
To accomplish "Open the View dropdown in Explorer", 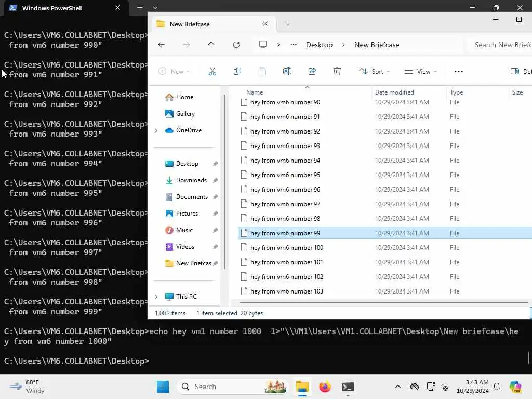I will 420,71.
